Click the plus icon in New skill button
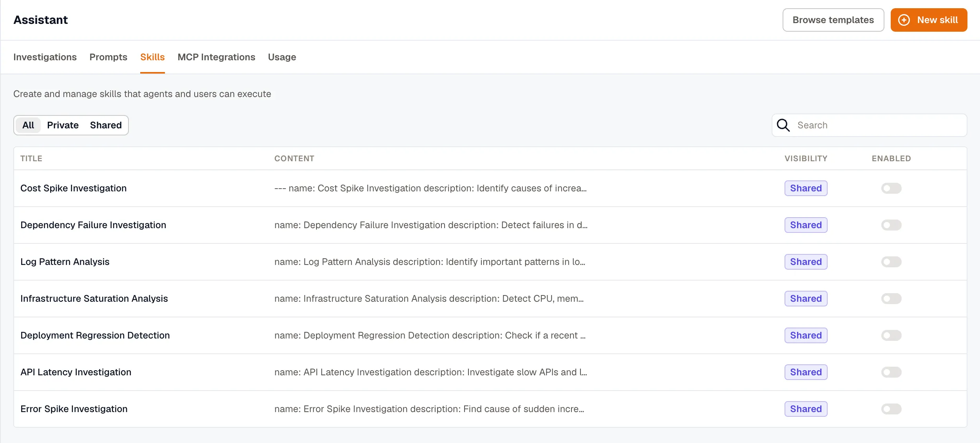The height and width of the screenshot is (443, 980). (904, 20)
